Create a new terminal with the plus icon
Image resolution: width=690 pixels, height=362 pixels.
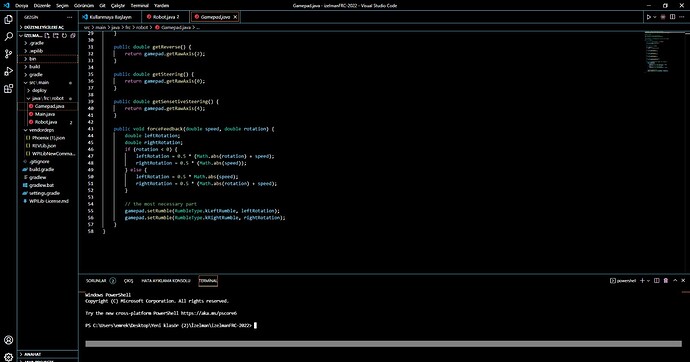click(642, 281)
